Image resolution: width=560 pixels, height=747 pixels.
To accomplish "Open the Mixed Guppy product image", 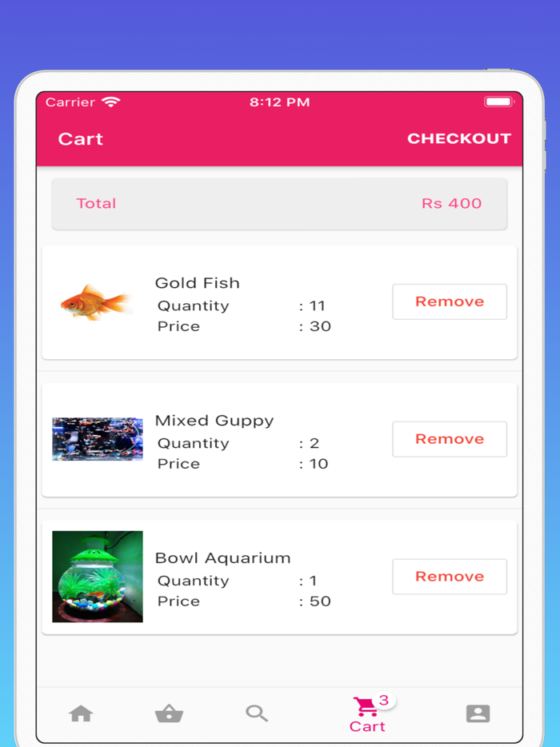I will tap(98, 439).
